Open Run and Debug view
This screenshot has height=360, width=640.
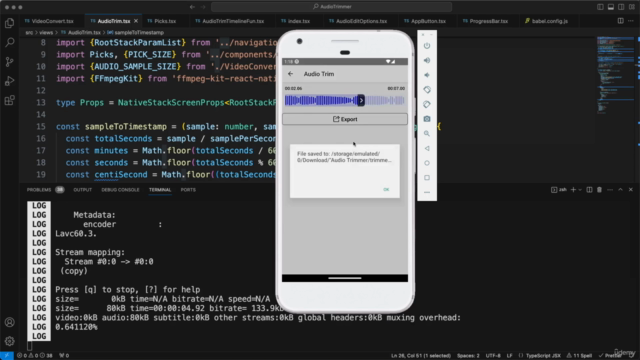click(x=9, y=81)
